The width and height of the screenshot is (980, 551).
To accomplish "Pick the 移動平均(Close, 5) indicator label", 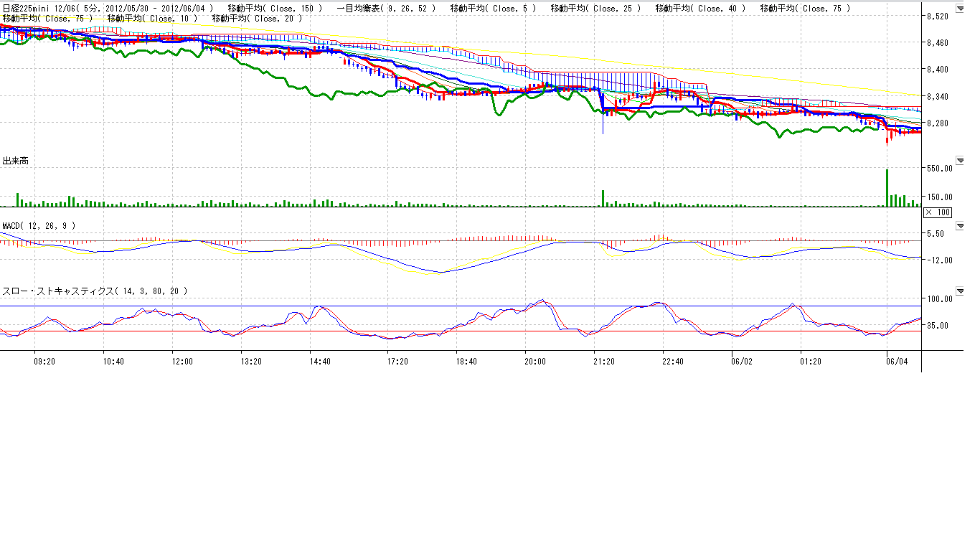I will (492, 8).
